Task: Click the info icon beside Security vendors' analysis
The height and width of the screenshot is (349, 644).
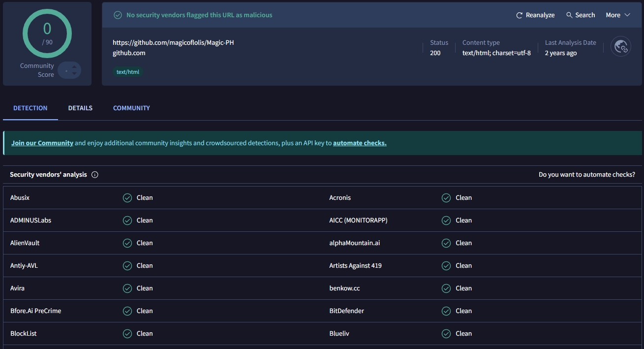Action: [95, 175]
